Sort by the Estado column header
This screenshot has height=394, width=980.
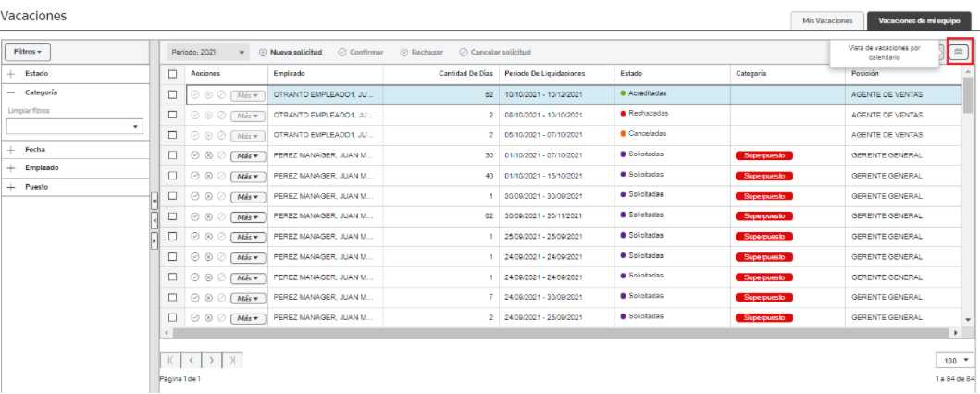pos(672,74)
